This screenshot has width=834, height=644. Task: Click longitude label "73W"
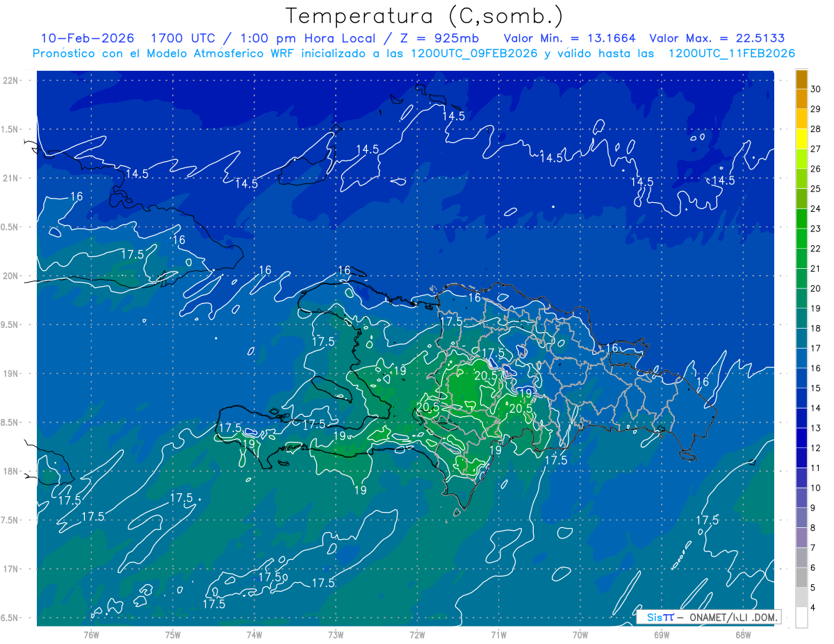336,635
